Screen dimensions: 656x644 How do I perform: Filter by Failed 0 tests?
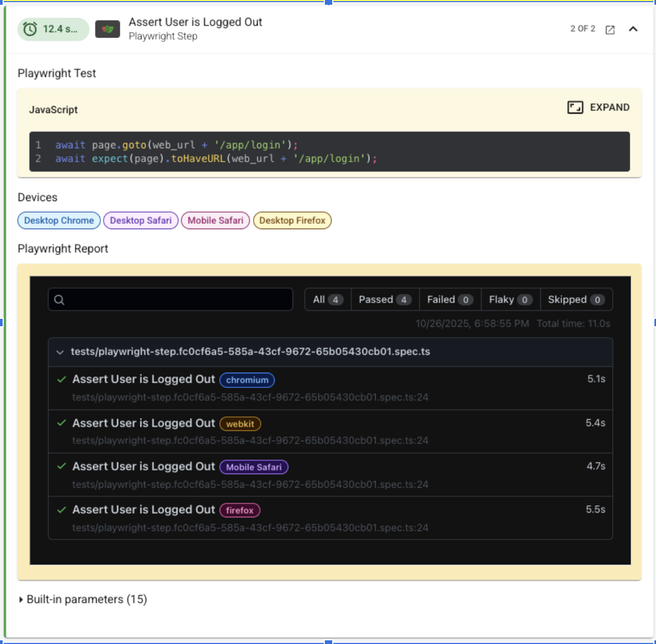pyautogui.click(x=450, y=299)
